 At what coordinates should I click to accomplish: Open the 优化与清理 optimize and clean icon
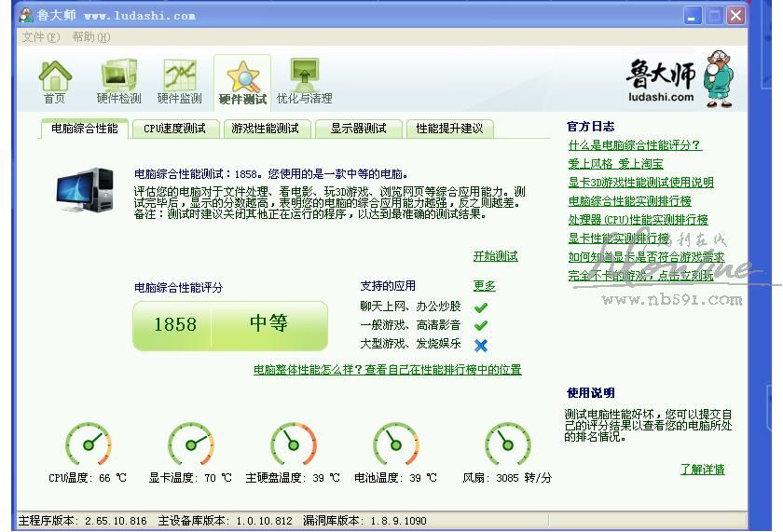click(304, 81)
